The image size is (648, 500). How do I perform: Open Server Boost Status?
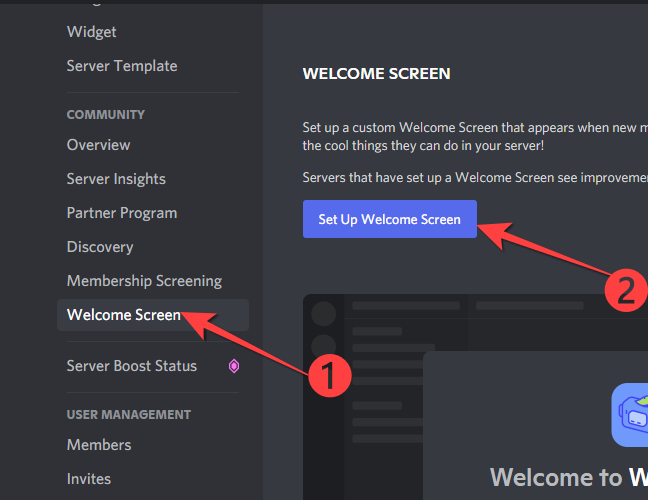(x=132, y=366)
